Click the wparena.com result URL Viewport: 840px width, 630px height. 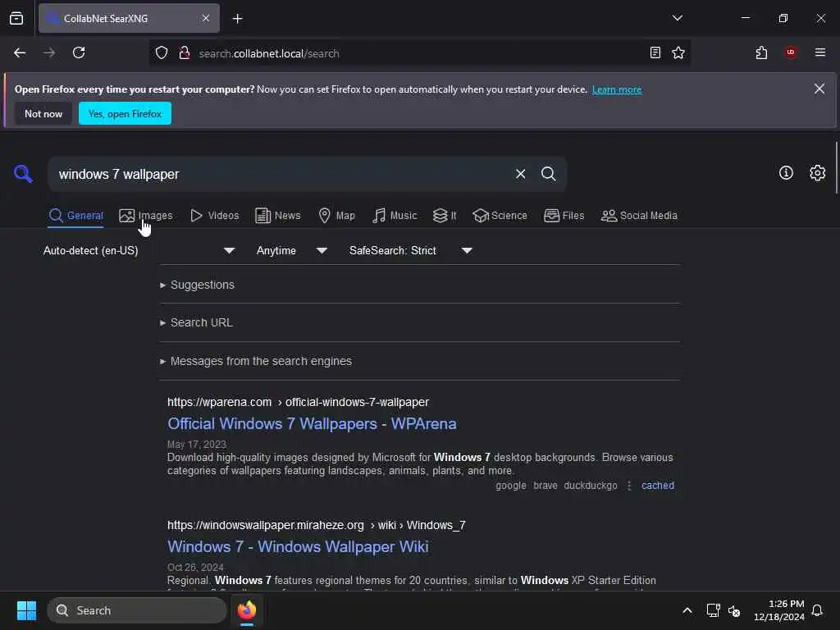coord(298,402)
